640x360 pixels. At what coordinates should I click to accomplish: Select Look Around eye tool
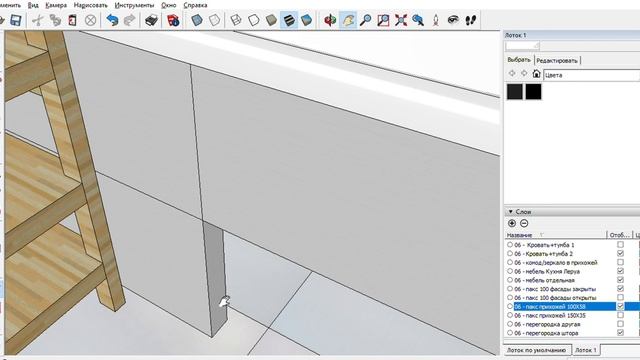[453, 20]
